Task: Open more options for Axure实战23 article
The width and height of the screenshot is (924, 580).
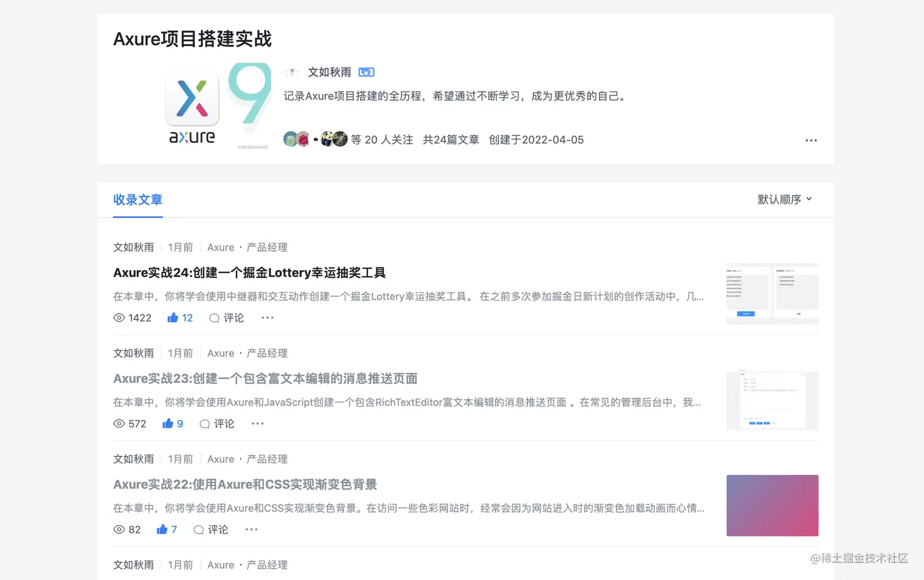Action: (258, 424)
